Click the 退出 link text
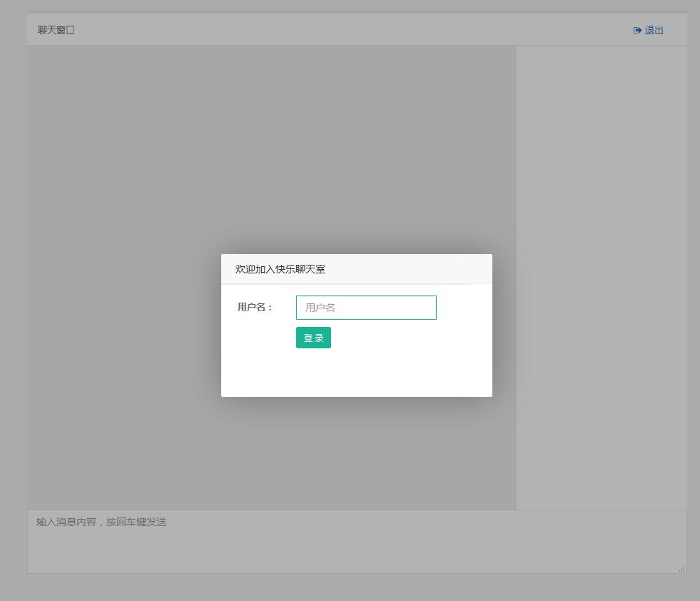 coord(654,30)
